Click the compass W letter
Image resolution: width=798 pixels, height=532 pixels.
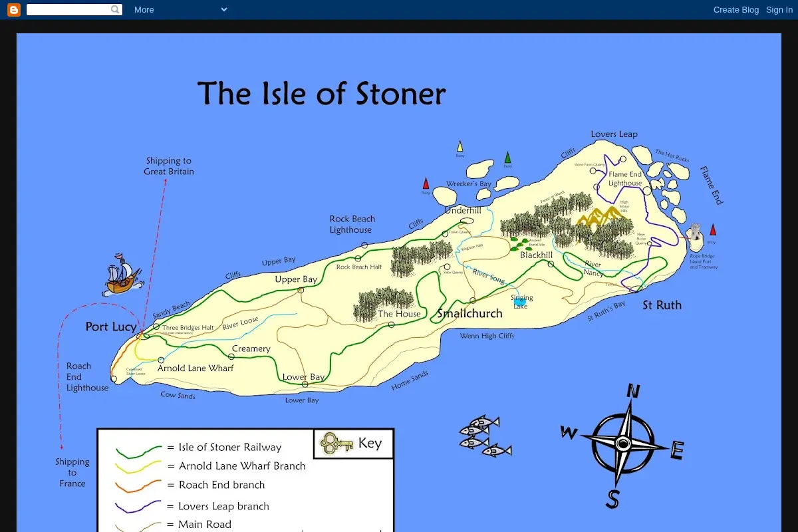click(x=569, y=433)
